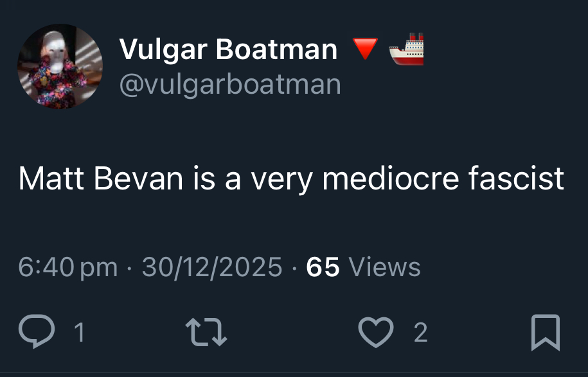588x377 pixels.
Task: Click the ship emoji beside the name
Action: point(407,49)
